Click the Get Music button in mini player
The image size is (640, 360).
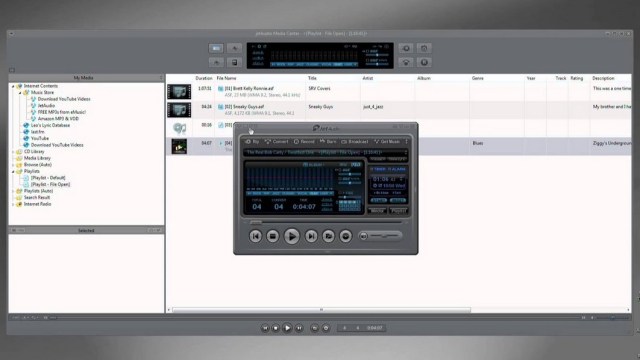coord(387,142)
